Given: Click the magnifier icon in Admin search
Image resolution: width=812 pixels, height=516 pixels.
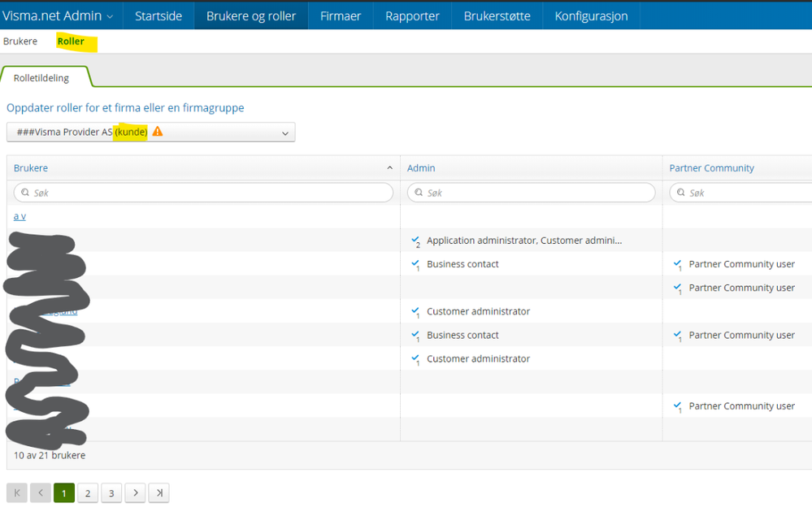Looking at the screenshot, I should [419, 192].
